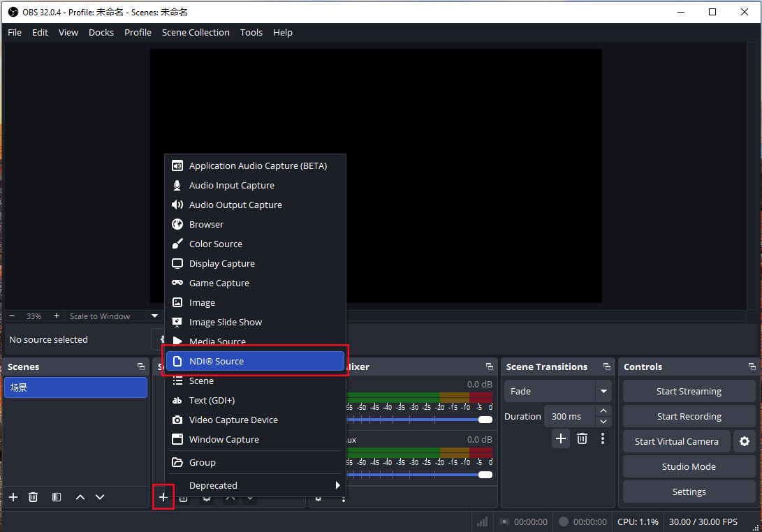Open virtual camera settings gear icon

[745, 441]
